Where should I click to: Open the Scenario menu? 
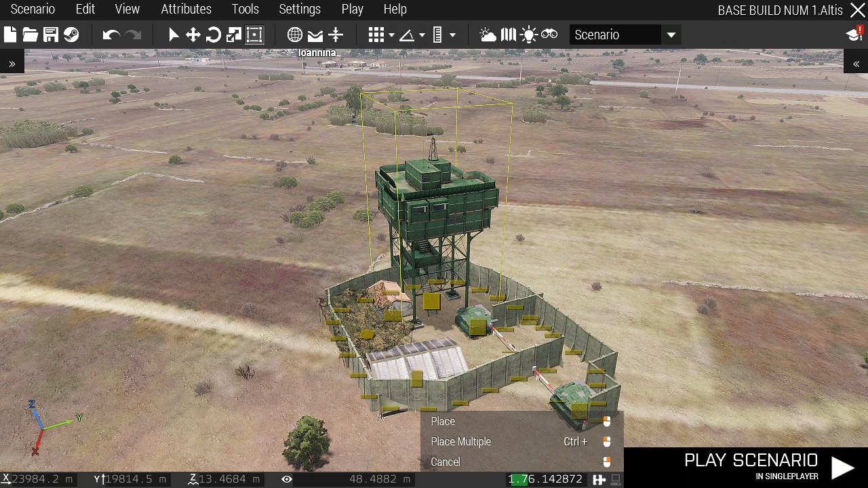click(x=33, y=9)
